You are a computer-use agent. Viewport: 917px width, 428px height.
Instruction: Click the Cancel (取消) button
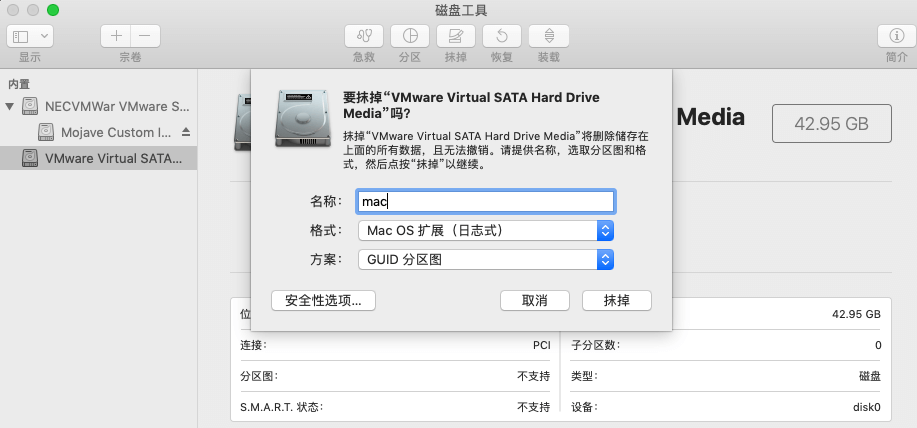(535, 301)
